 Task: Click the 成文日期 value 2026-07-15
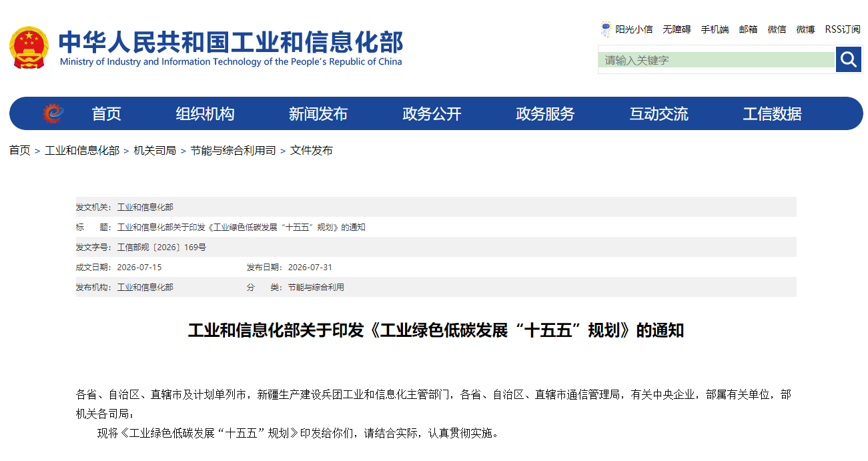(139, 268)
